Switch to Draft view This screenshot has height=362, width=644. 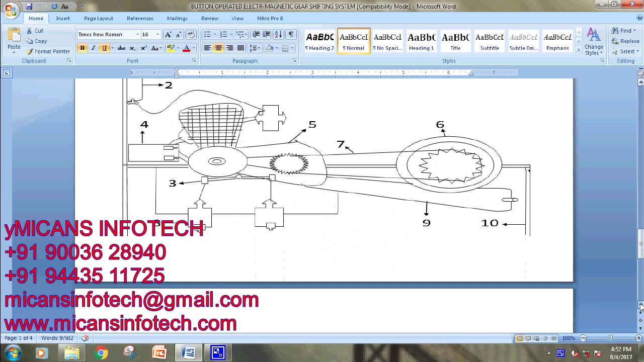pyautogui.click(x=554, y=338)
